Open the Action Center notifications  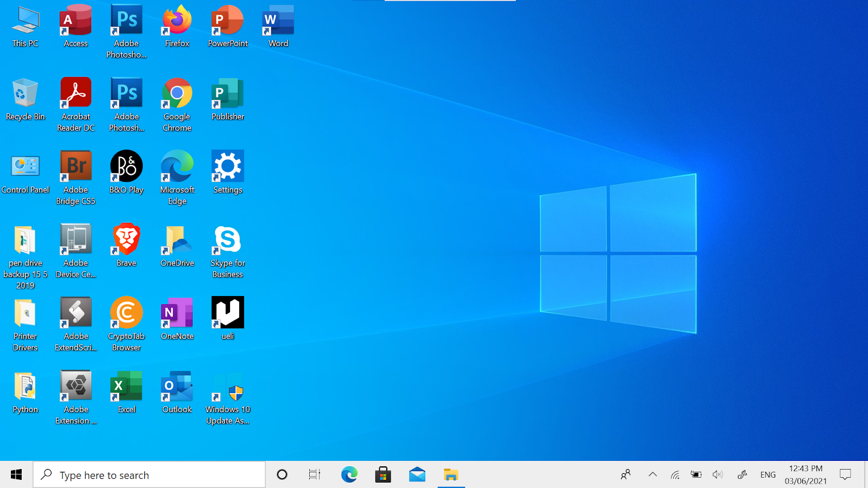(x=845, y=475)
